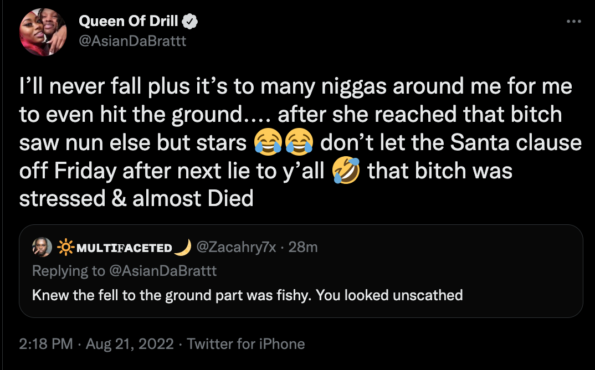The image size is (595, 370).
Task: Click the first crying-laughing emoji after stars
Action: (268, 143)
